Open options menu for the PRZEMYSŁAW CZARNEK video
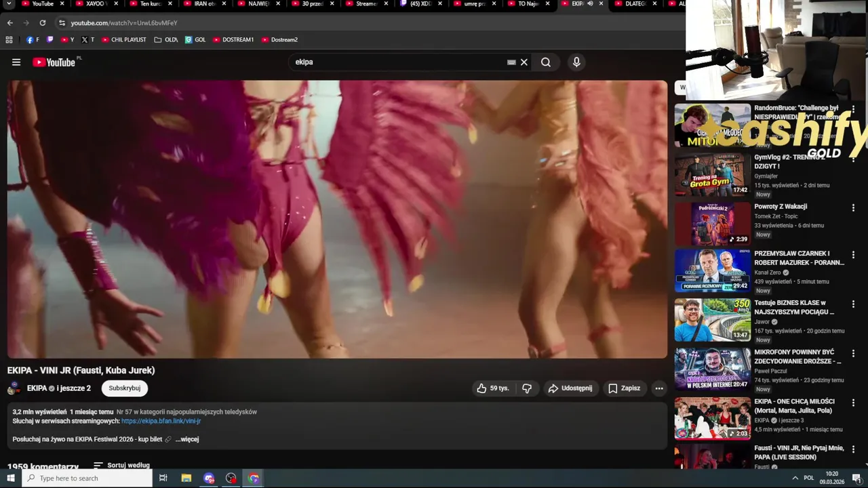868x488 pixels. tap(853, 255)
